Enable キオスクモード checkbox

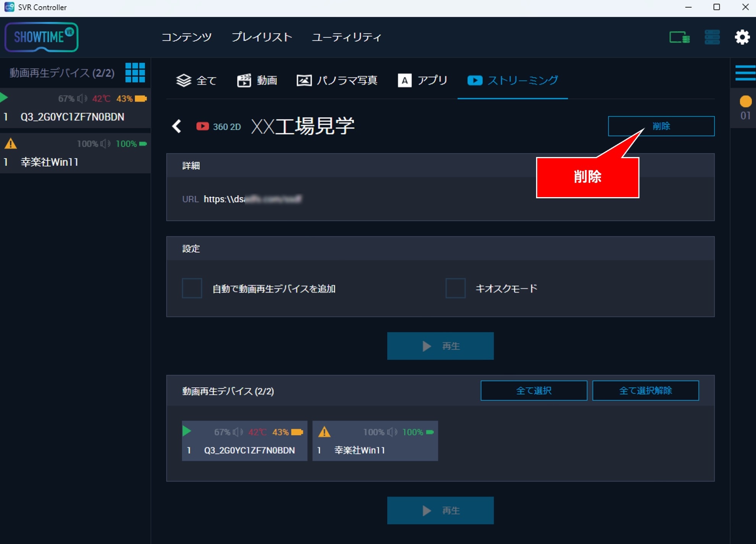456,288
